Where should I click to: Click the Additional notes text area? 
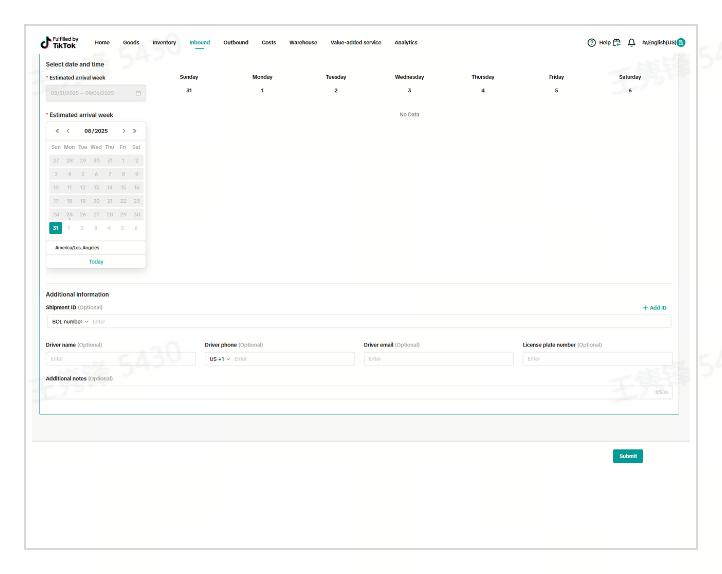pos(359,392)
